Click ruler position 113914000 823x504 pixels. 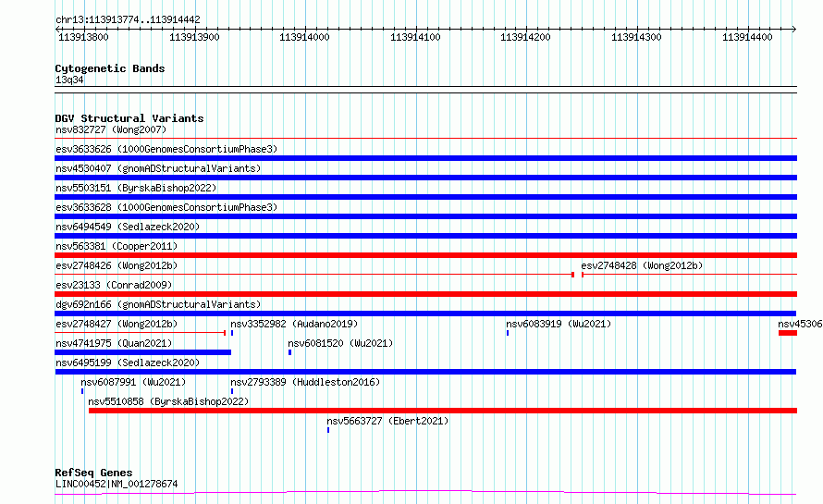(304, 37)
